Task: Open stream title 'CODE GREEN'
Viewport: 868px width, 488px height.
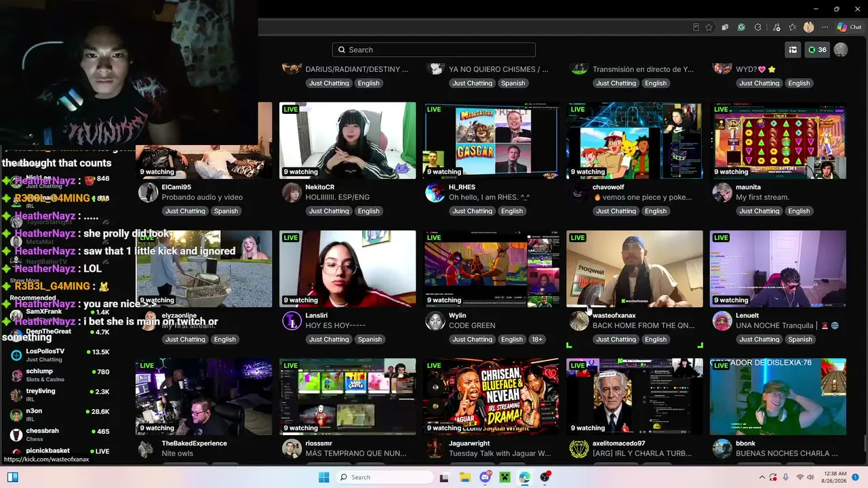Action: [x=472, y=325]
